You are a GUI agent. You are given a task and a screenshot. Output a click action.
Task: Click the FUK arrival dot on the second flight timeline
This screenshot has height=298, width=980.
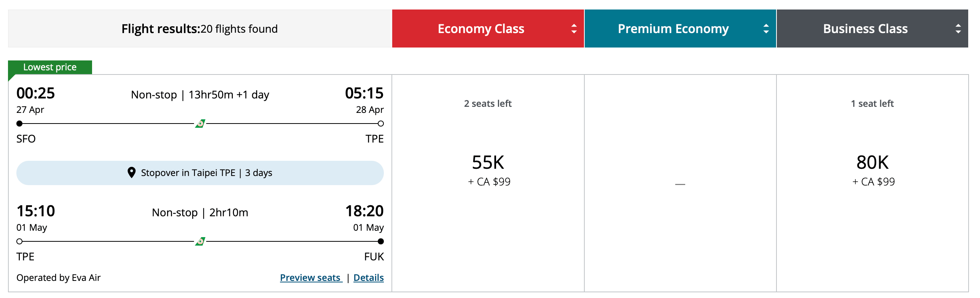[380, 241]
